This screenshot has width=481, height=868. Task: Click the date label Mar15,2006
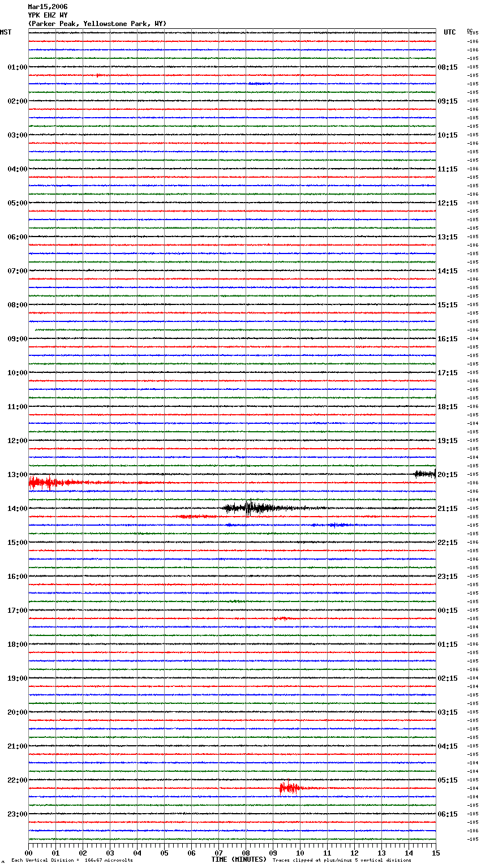[48, 7]
